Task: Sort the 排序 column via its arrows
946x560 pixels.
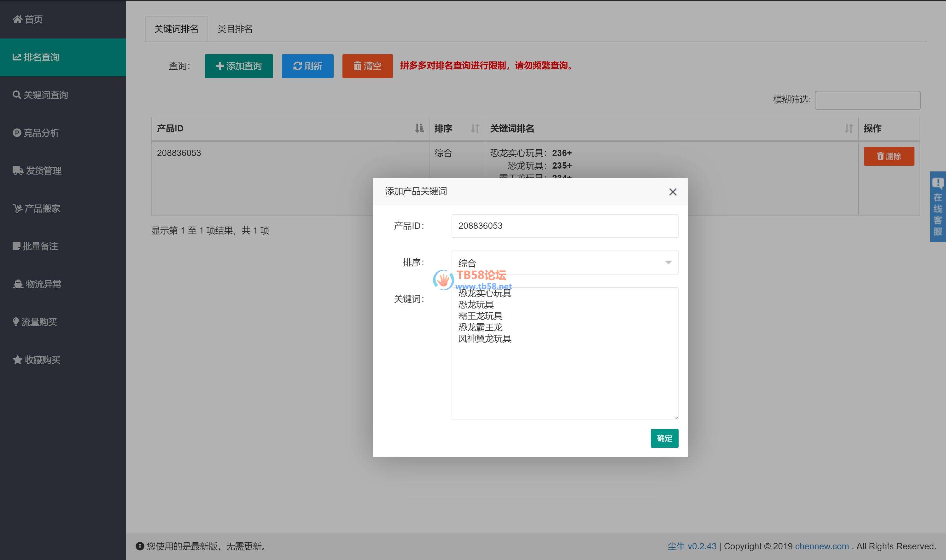Action: (475, 128)
